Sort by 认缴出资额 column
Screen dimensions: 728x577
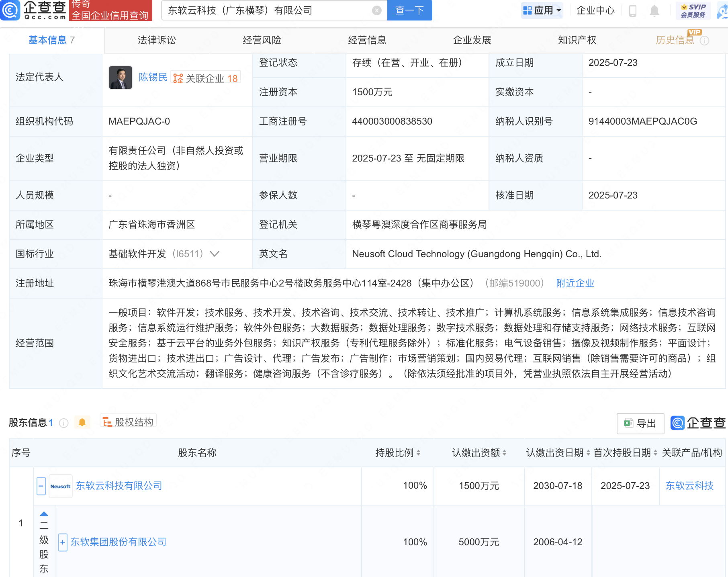(504, 453)
